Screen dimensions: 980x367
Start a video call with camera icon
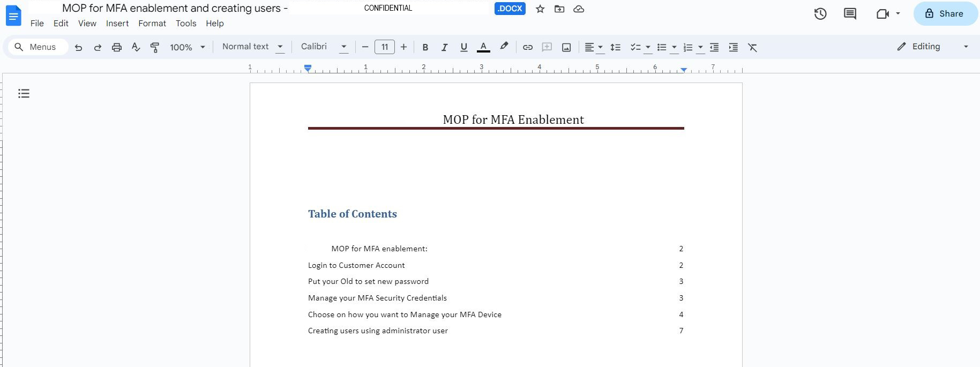[882, 14]
